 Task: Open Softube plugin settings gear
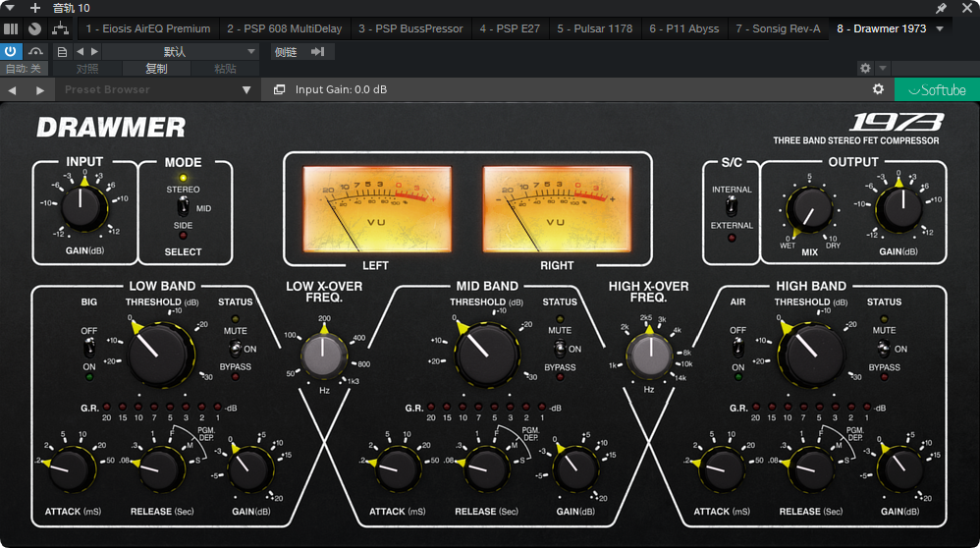pos(878,89)
